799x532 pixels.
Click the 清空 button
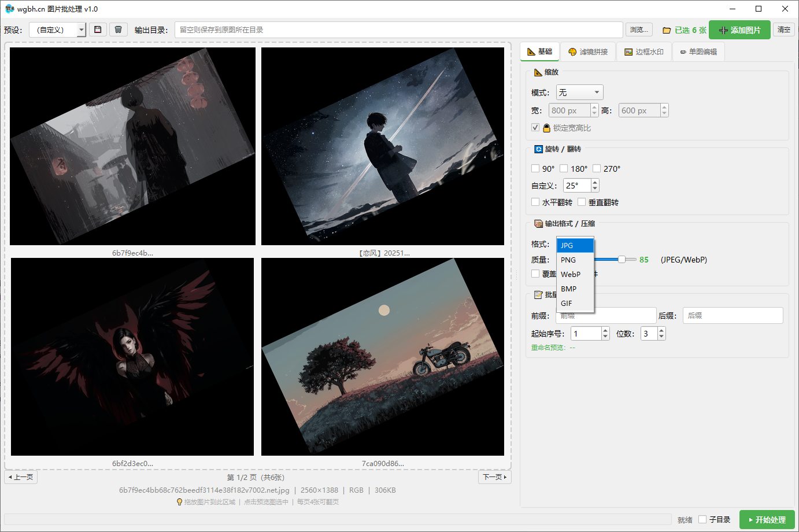click(784, 29)
